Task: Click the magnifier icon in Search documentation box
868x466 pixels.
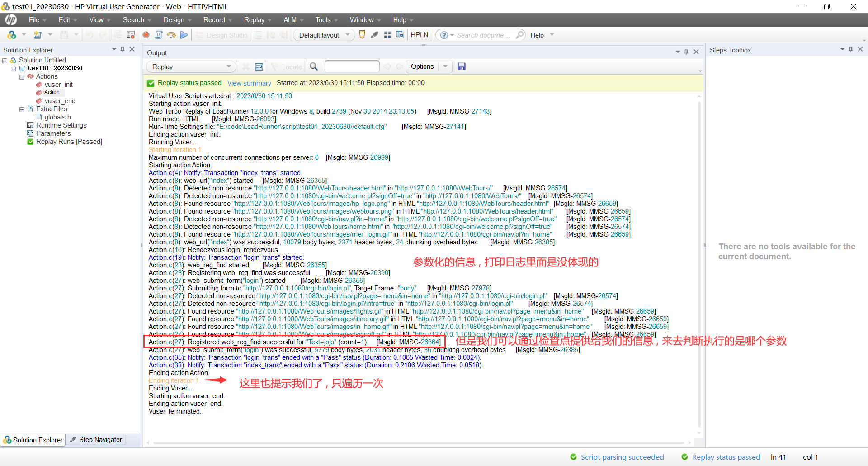Action: point(519,35)
